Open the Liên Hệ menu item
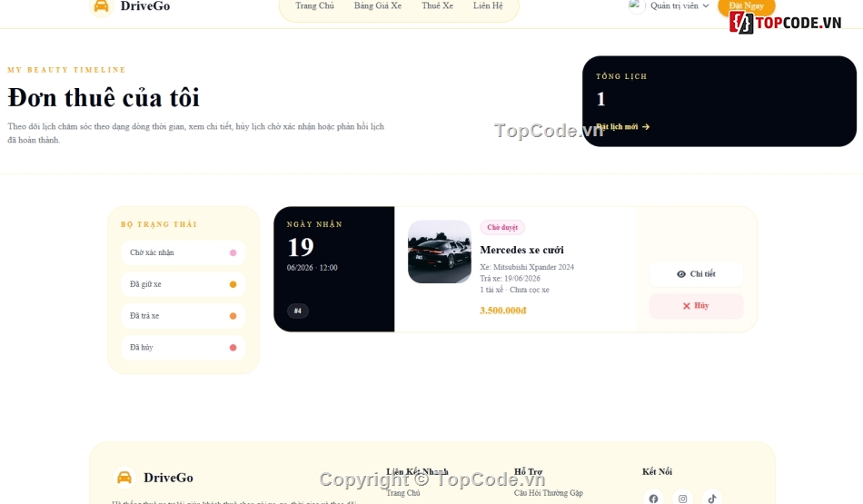 [488, 5]
